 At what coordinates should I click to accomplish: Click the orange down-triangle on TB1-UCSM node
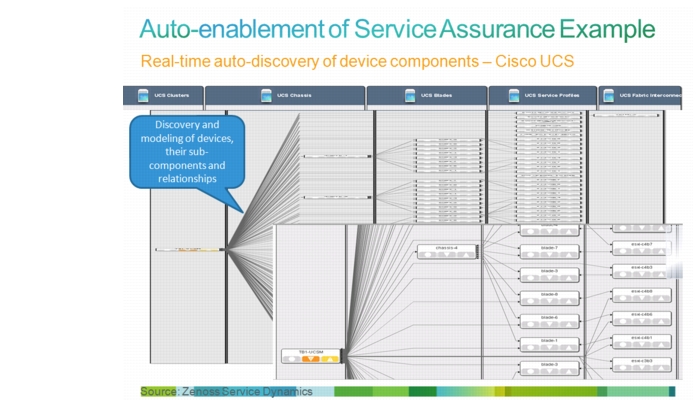click(311, 359)
